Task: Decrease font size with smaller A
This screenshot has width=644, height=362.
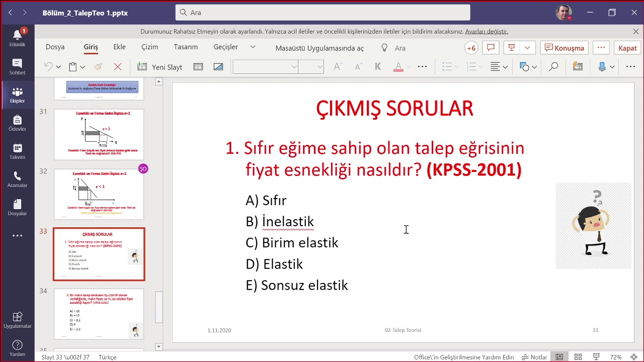Action: coord(358,66)
